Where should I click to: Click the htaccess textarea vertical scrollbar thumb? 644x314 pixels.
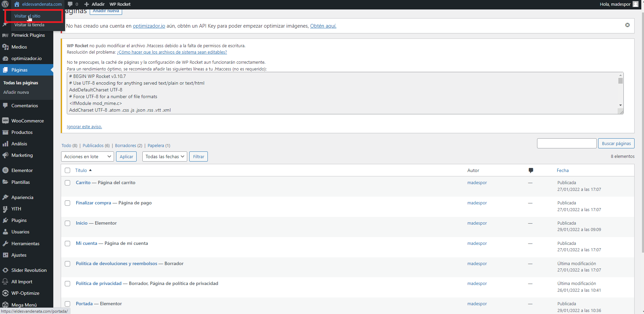[620, 81]
